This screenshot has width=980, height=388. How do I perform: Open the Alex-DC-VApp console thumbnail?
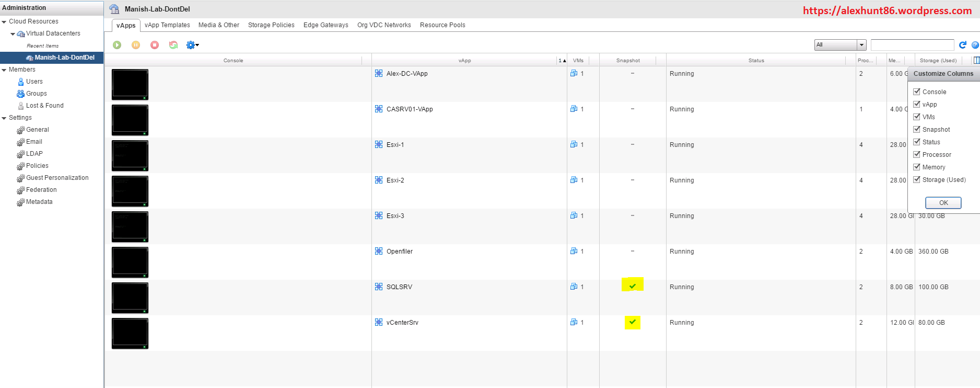coord(130,84)
